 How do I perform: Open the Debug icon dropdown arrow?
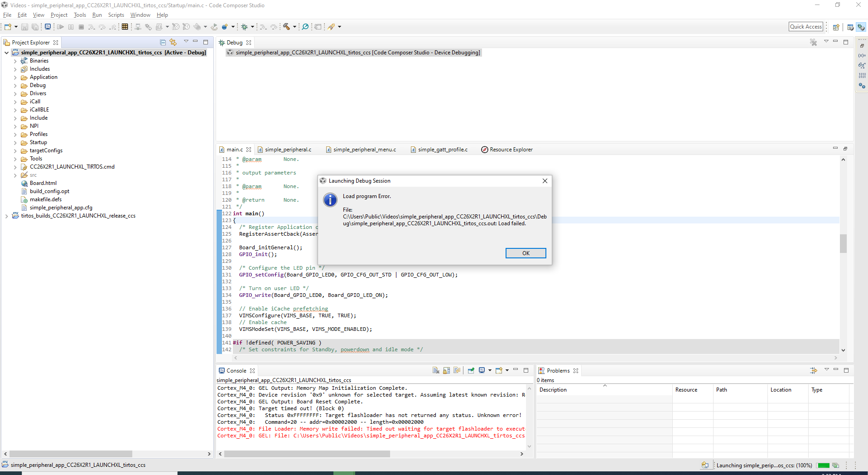point(252,27)
